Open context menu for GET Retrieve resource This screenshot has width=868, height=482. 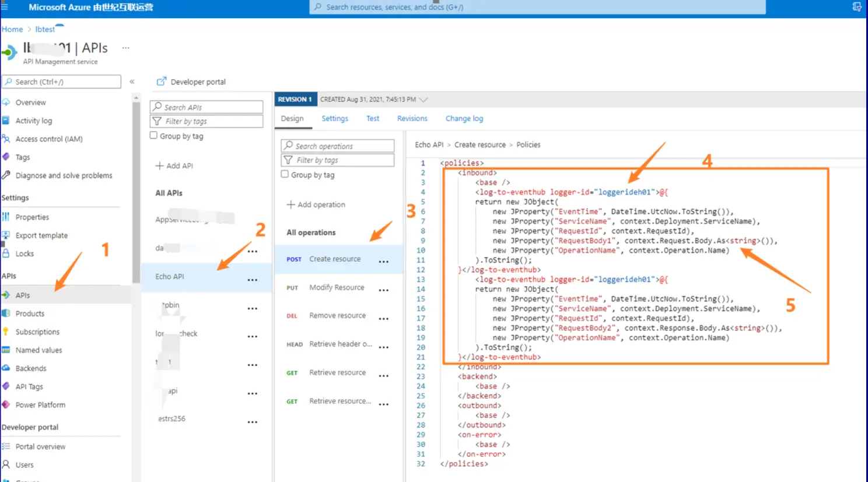pyautogui.click(x=383, y=376)
